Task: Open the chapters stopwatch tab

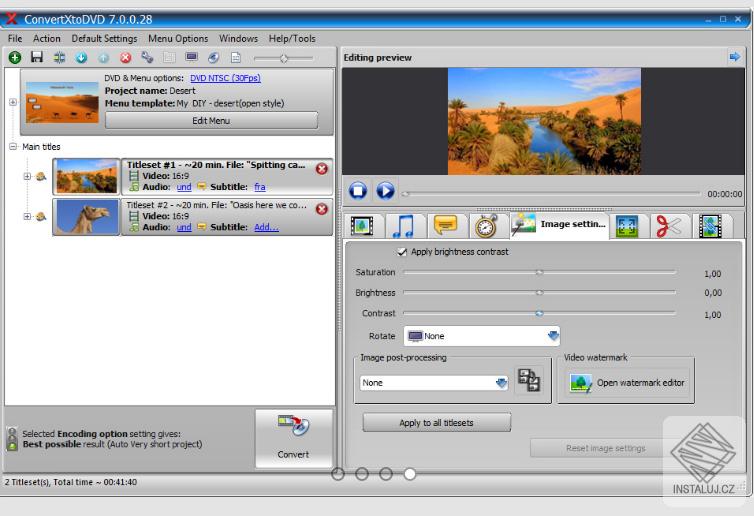Action: coord(486,226)
